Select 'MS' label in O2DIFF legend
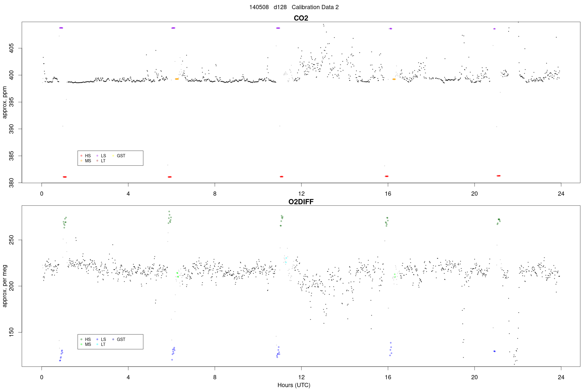Viewport: 588px width, 392px height. tap(88, 344)
